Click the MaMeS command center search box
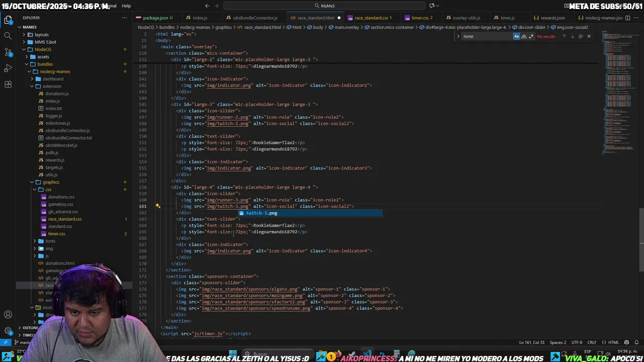 click(x=324, y=6)
